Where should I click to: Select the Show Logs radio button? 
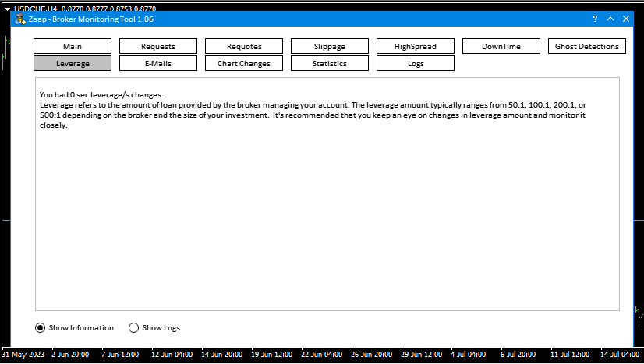point(133,328)
